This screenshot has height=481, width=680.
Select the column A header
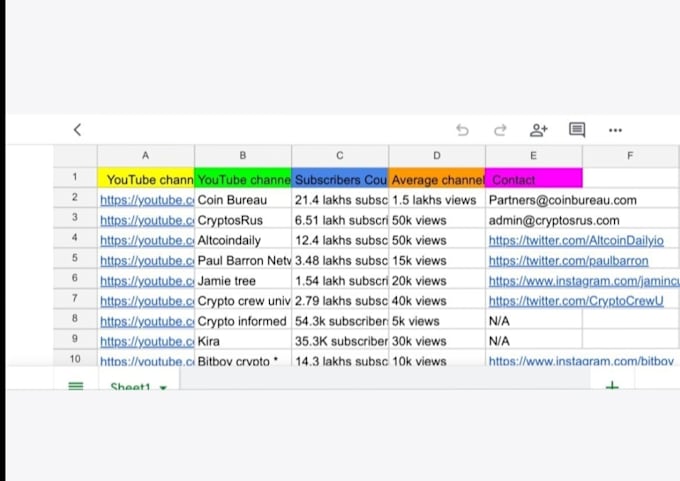[146, 155]
